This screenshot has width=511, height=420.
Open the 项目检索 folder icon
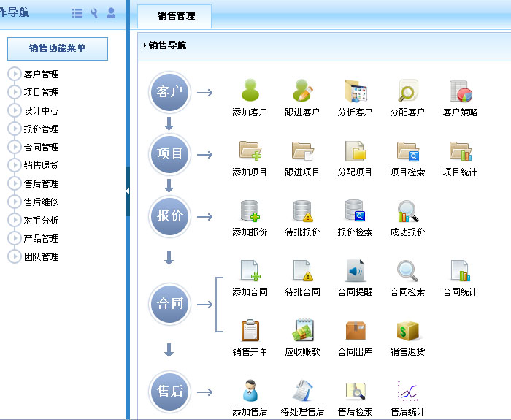point(407,151)
